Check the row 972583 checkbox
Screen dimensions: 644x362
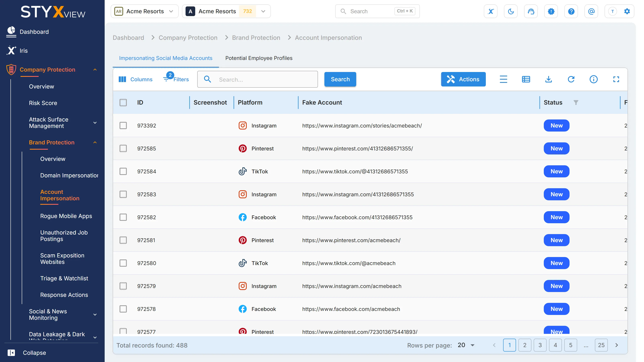tap(123, 194)
